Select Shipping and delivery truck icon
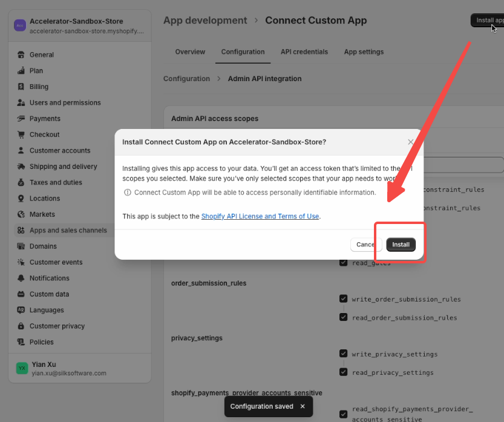The image size is (504, 422). coord(21,166)
